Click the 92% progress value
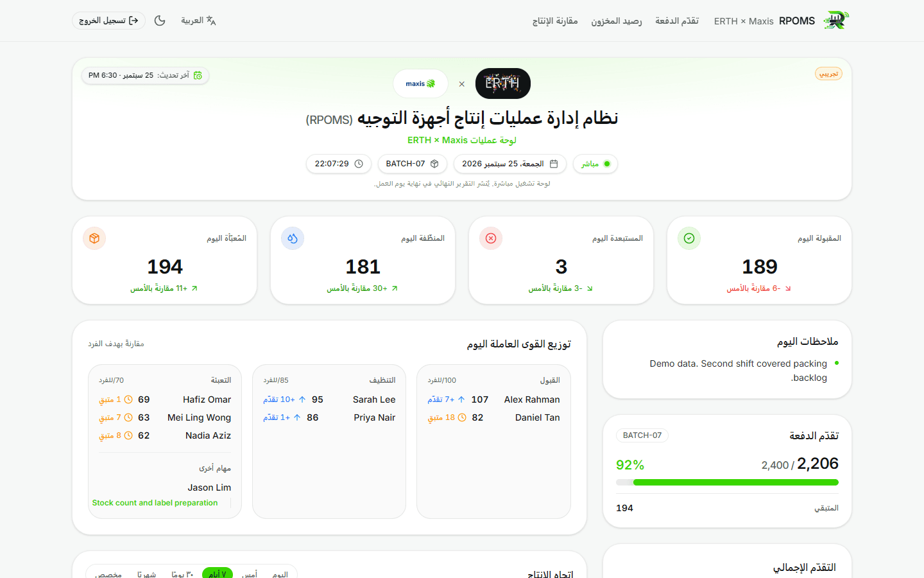The height and width of the screenshot is (578, 924). click(x=630, y=465)
